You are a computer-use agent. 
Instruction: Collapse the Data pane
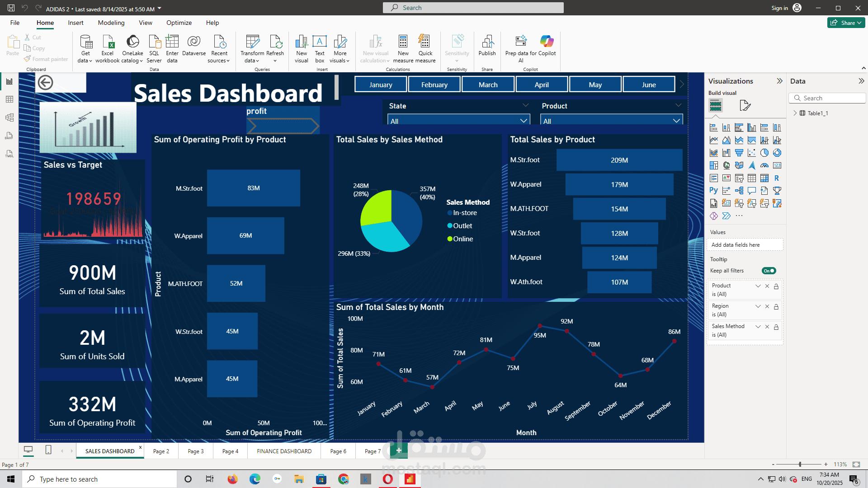[x=861, y=81]
